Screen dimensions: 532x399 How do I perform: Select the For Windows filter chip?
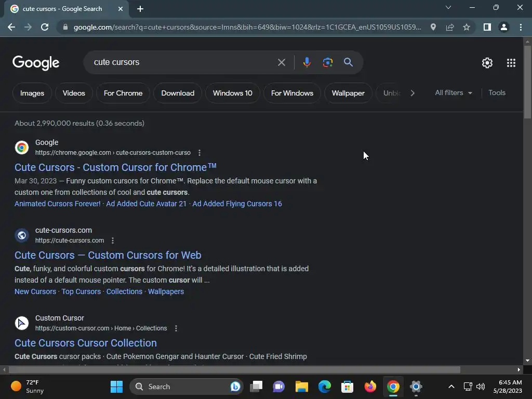coord(292,93)
